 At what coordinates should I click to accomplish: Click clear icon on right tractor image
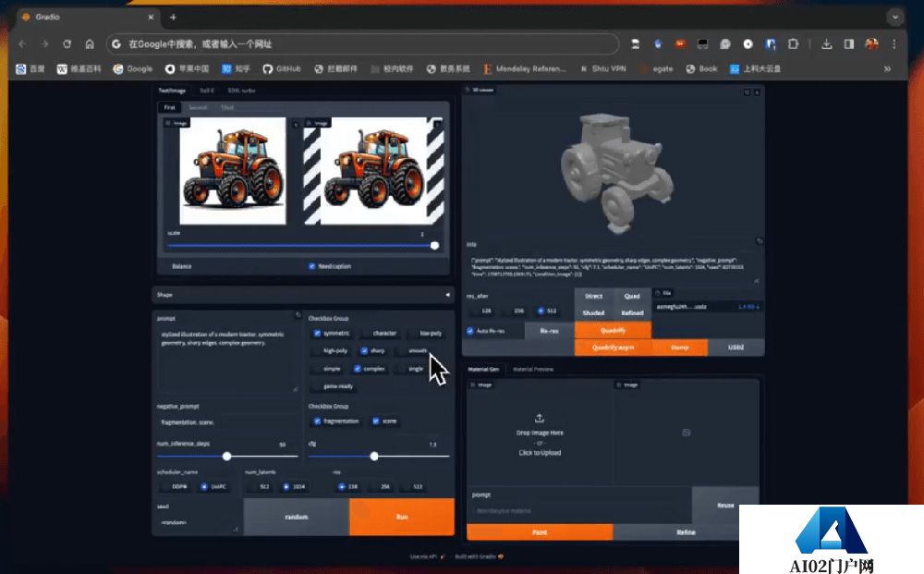tap(437, 124)
